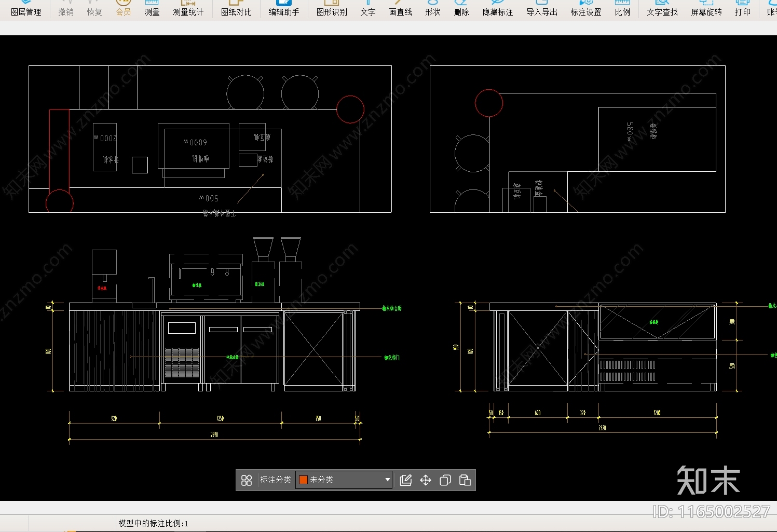Click the orange 未分类 color swatch
This screenshot has height=532, width=777.
point(304,480)
